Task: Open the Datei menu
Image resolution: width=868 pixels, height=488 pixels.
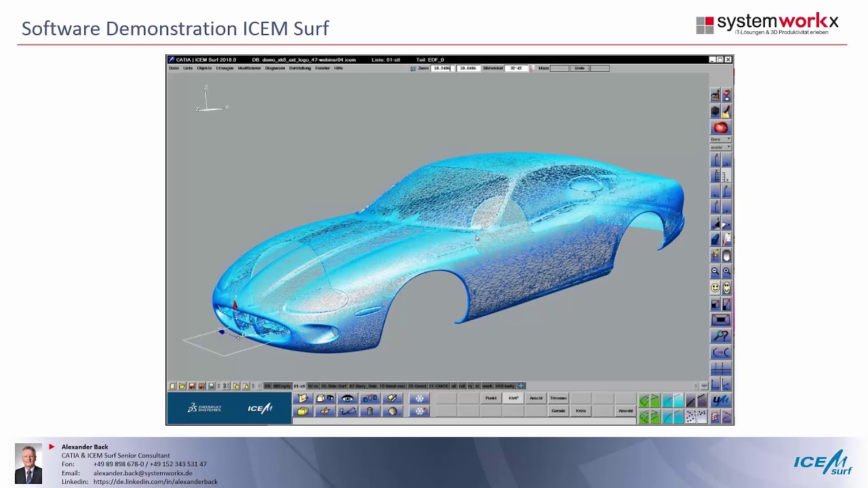Action: tap(174, 68)
